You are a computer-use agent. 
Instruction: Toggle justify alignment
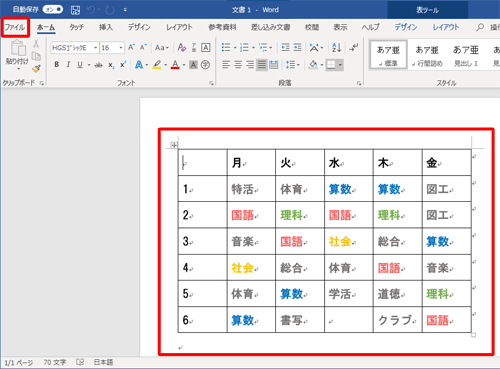(262, 65)
